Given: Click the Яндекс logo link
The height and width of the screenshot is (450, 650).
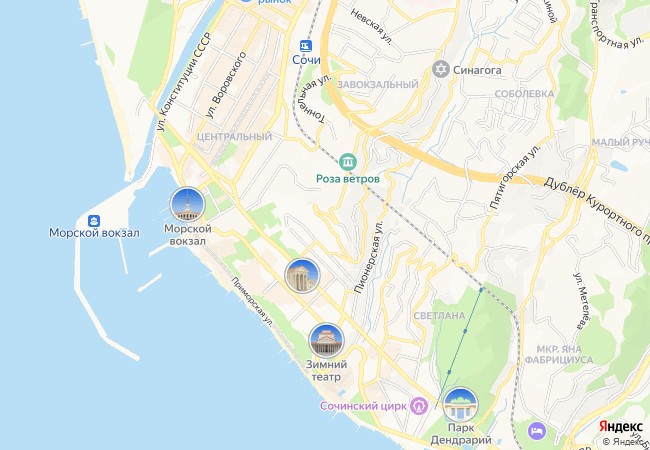Looking at the screenshot, I should pos(620,427).
